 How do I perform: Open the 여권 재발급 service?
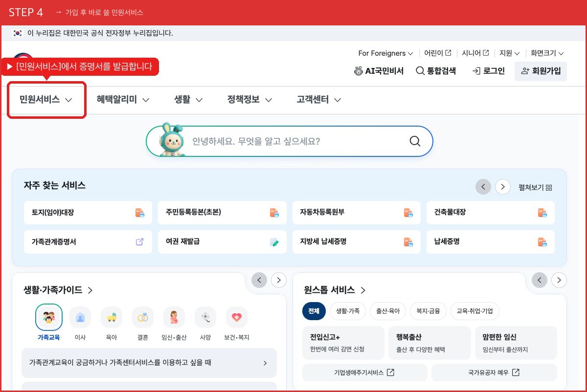[x=222, y=242]
